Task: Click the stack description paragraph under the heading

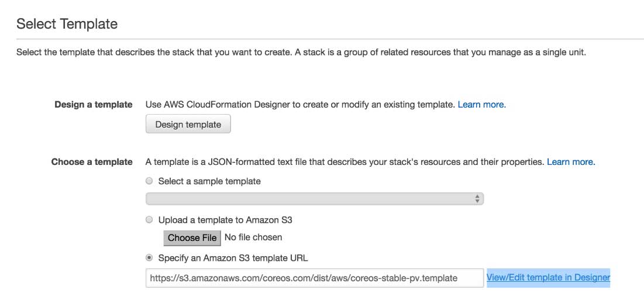Action: click(x=301, y=52)
